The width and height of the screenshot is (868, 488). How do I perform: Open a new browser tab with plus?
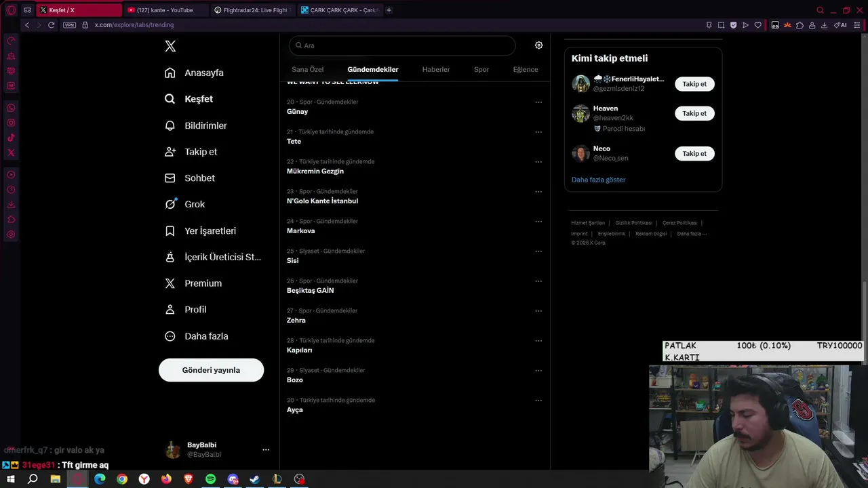coord(389,10)
